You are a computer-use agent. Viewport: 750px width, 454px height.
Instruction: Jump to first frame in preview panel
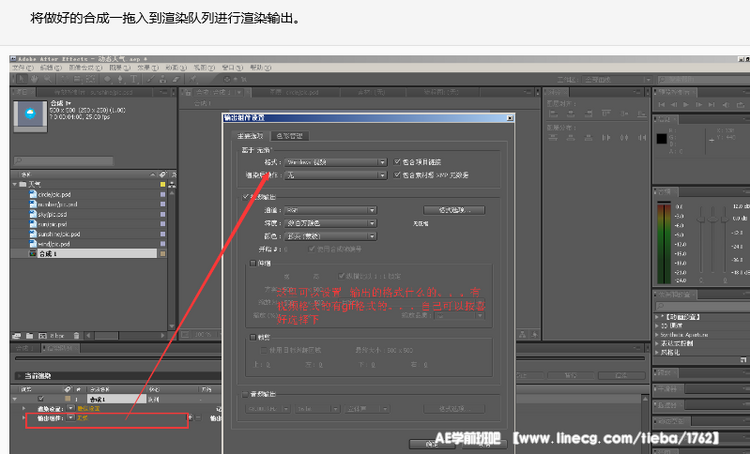[x=662, y=104]
